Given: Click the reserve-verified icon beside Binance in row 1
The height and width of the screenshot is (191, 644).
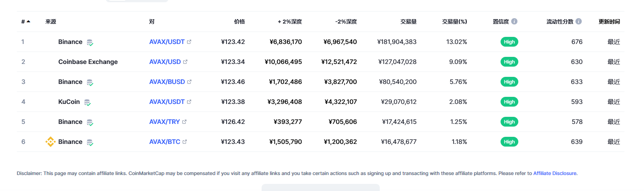Looking at the screenshot, I should 90,42.
